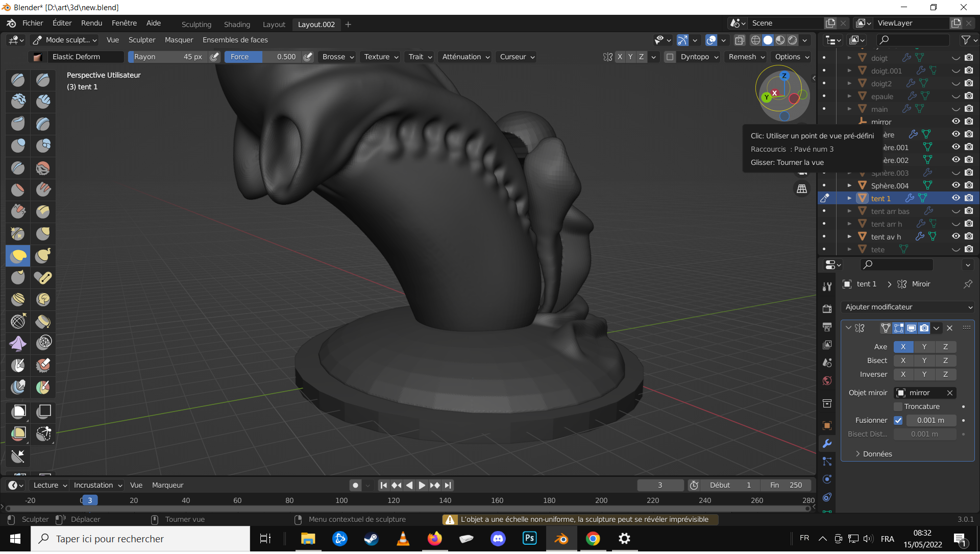Image resolution: width=980 pixels, height=554 pixels.
Task: Select the Snake Hook brush tool
Action: [43, 255]
